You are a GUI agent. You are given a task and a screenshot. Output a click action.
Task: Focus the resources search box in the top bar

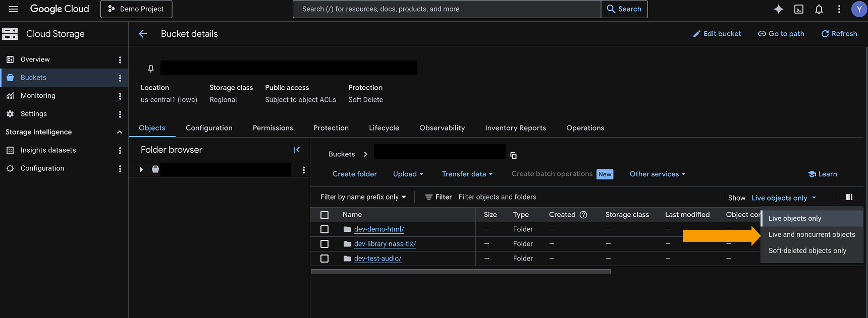(447, 9)
